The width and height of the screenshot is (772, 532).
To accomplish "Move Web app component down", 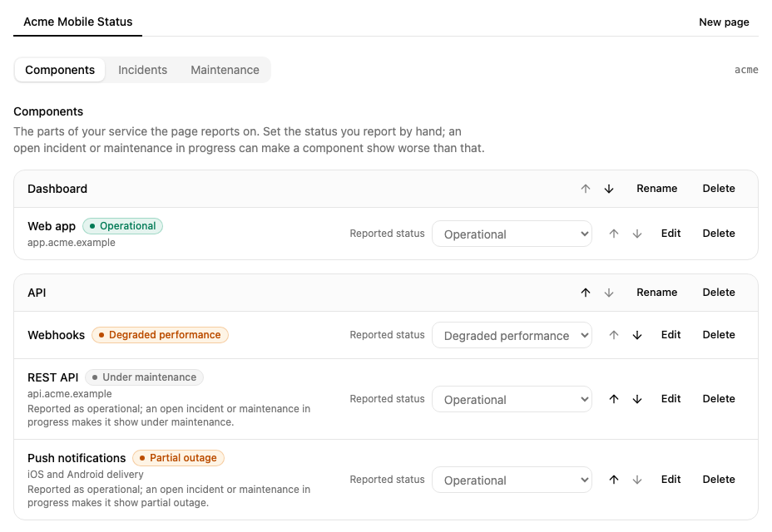I will point(637,234).
